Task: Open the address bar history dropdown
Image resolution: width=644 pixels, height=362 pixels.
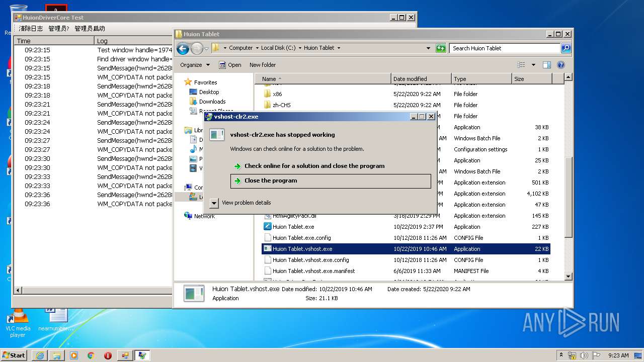Action: [428, 48]
